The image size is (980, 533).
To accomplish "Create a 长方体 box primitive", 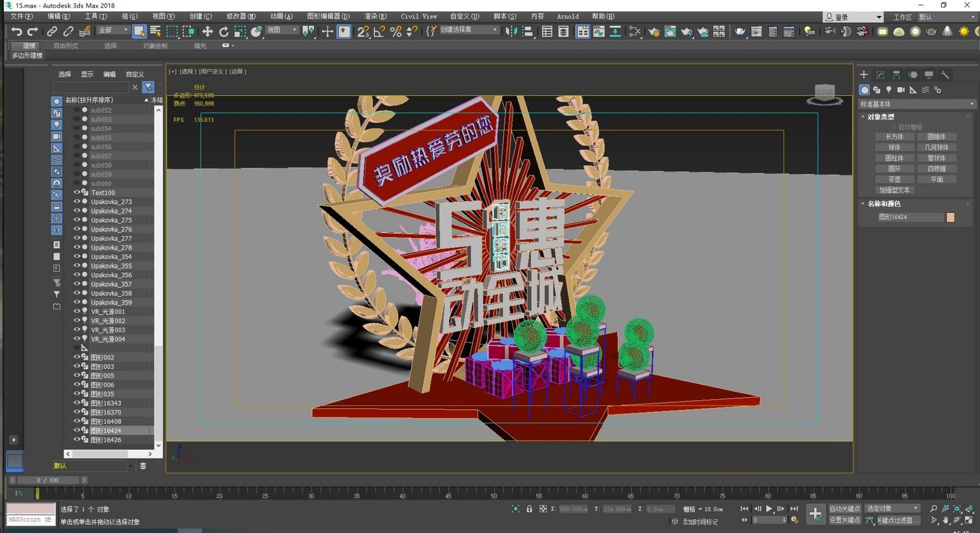I will click(x=894, y=137).
